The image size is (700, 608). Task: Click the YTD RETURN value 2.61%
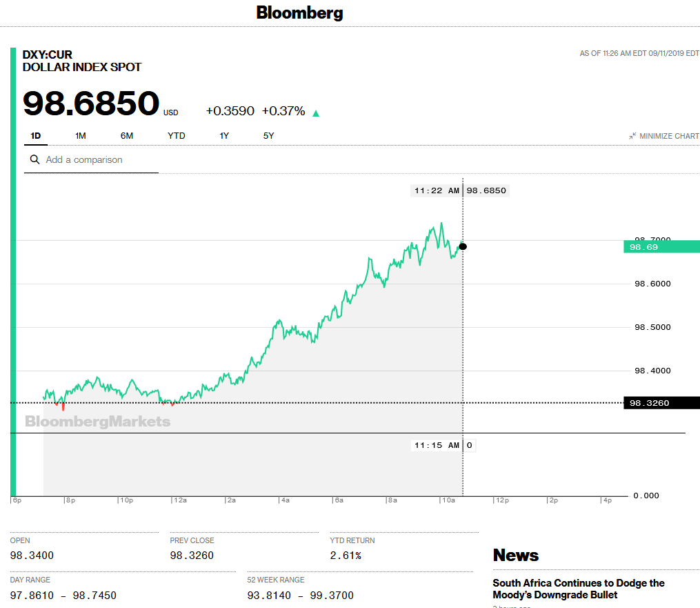pyautogui.click(x=346, y=556)
